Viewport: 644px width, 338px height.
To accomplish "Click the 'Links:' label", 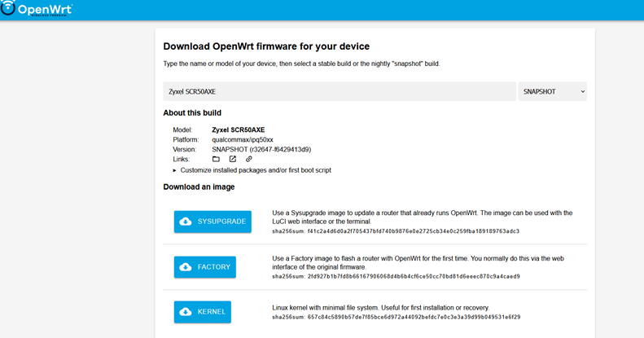I will pyautogui.click(x=181, y=160).
